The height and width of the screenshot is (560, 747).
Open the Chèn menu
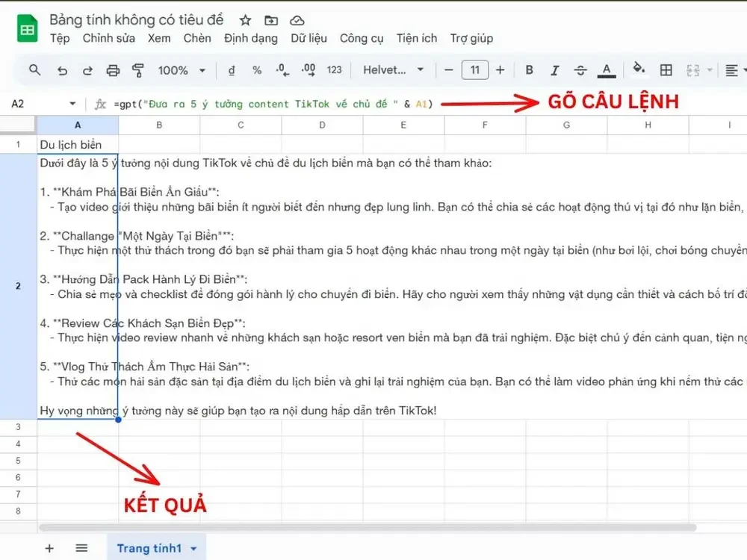click(197, 38)
